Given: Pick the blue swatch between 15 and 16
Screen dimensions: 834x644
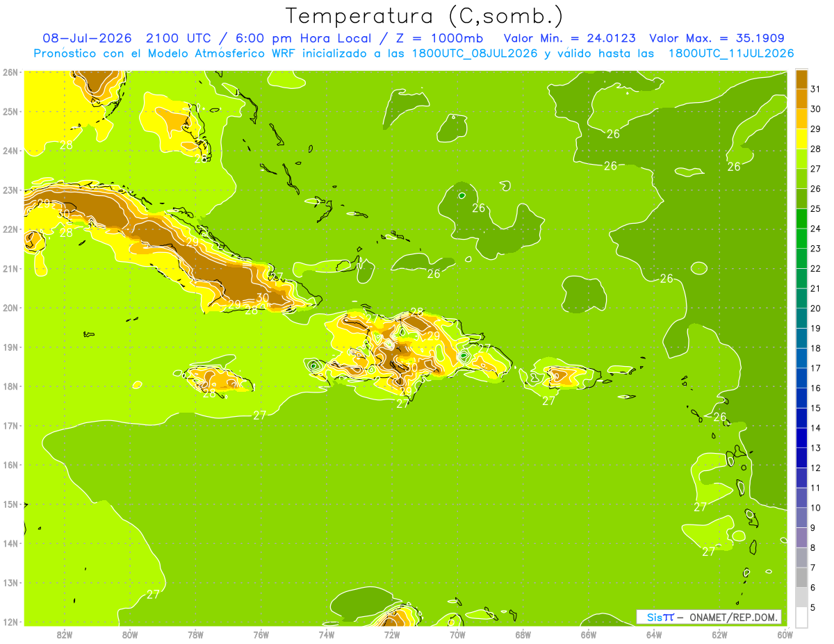Looking at the screenshot, I should 801,398.
